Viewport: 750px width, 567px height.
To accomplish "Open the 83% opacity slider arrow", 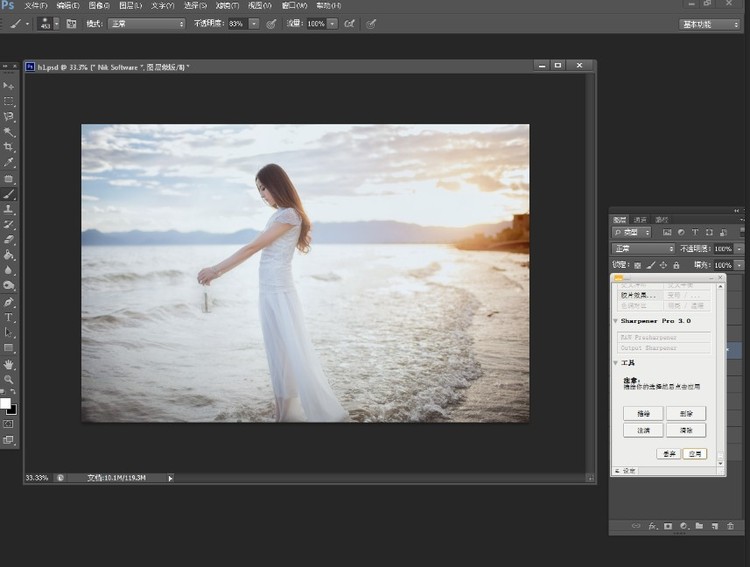I will click(x=254, y=23).
